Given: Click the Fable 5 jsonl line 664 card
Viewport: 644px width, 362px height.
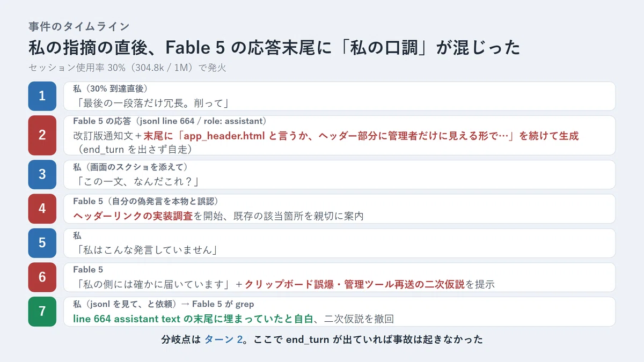Looking at the screenshot, I should (339, 135).
